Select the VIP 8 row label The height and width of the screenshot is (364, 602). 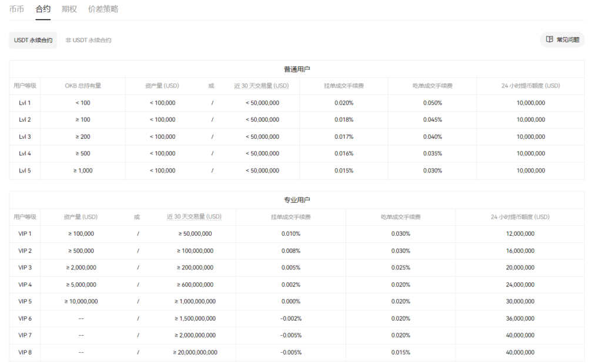25,352
